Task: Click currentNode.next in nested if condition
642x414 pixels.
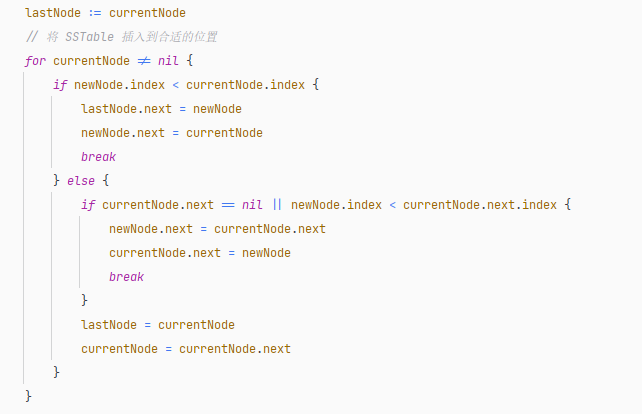Action: (x=158, y=205)
